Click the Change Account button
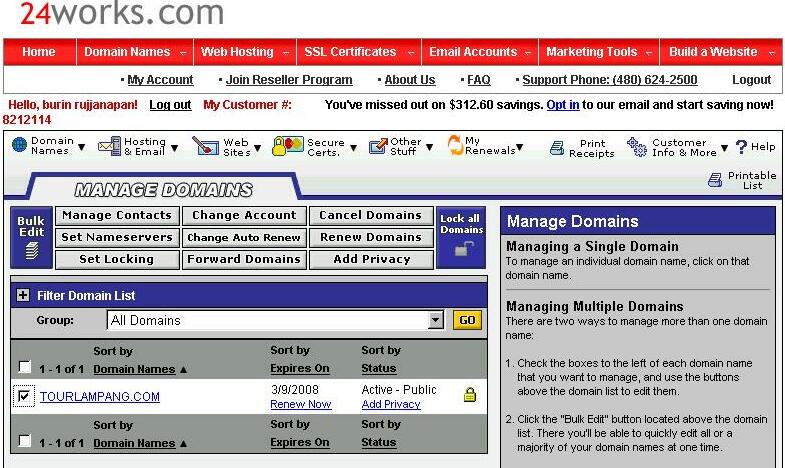785x468 pixels. pos(244,216)
